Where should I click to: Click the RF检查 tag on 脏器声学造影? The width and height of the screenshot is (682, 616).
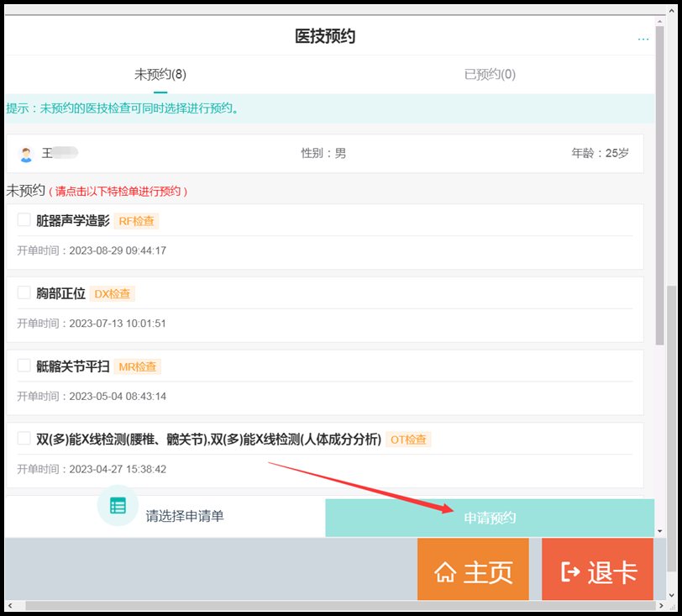pos(136,220)
